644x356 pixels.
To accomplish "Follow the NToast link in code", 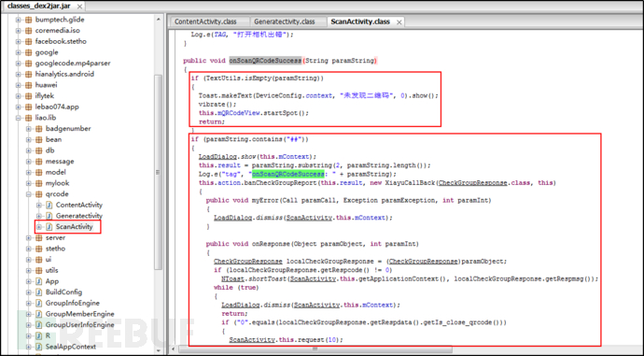I will coord(232,278).
